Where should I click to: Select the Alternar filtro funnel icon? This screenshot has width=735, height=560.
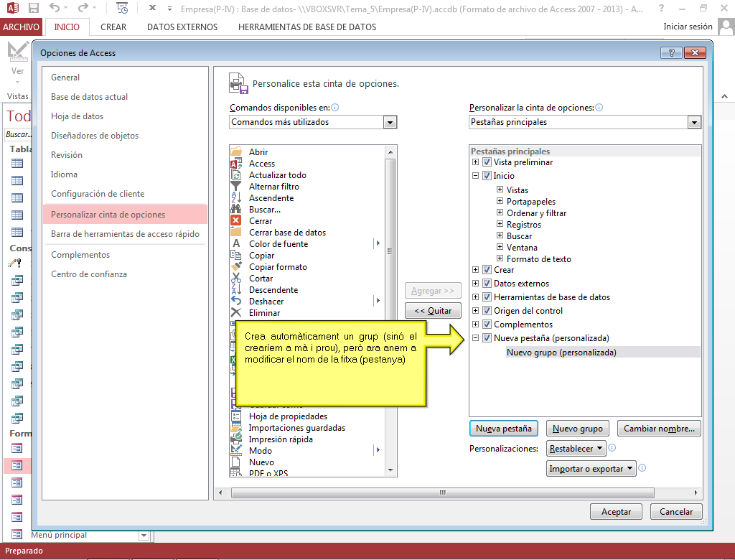pyautogui.click(x=235, y=186)
